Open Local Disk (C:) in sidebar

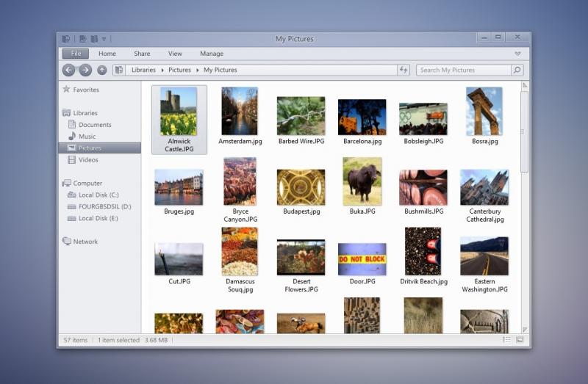pos(93,195)
